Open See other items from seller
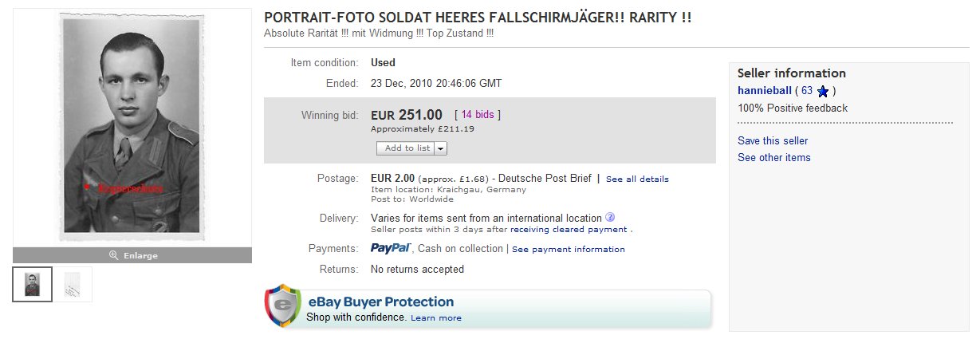980x339 pixels. (x=773, y=158)
